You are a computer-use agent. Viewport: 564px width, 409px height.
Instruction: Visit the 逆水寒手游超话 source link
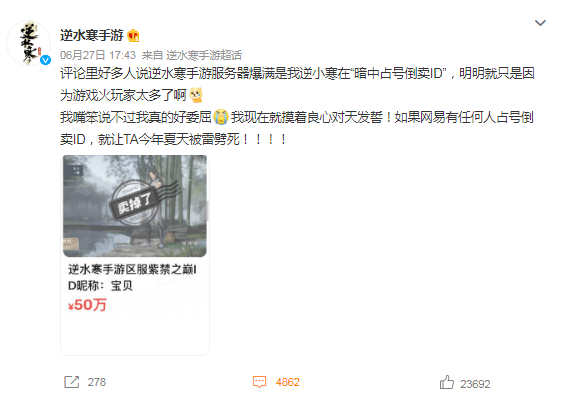point(204,55)
